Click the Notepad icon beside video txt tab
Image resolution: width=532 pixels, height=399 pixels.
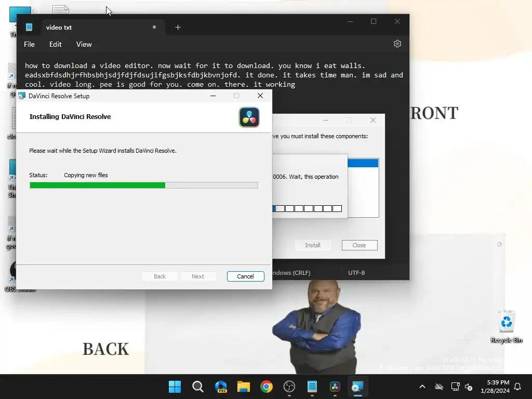coord(29,27)
